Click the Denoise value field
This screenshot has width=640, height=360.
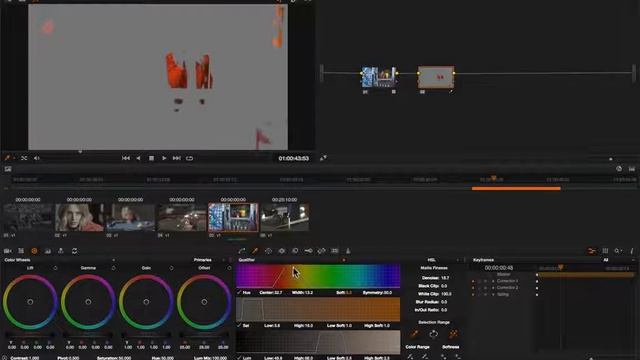[444, 278]
